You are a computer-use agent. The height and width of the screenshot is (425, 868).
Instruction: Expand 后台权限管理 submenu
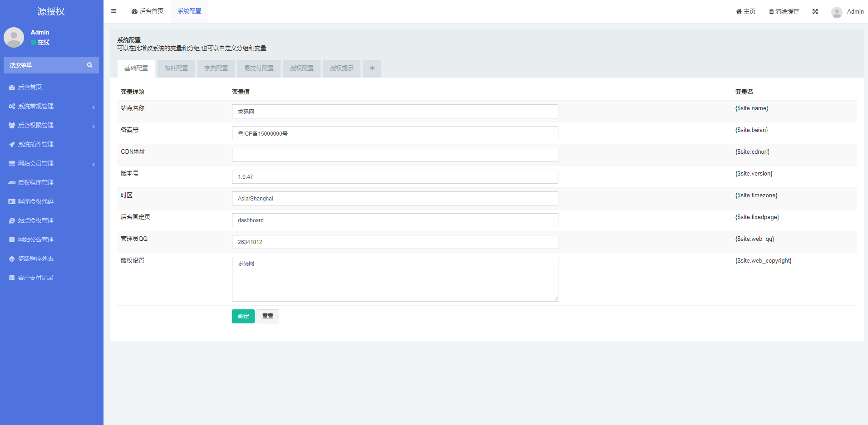[x=36, y=125]
